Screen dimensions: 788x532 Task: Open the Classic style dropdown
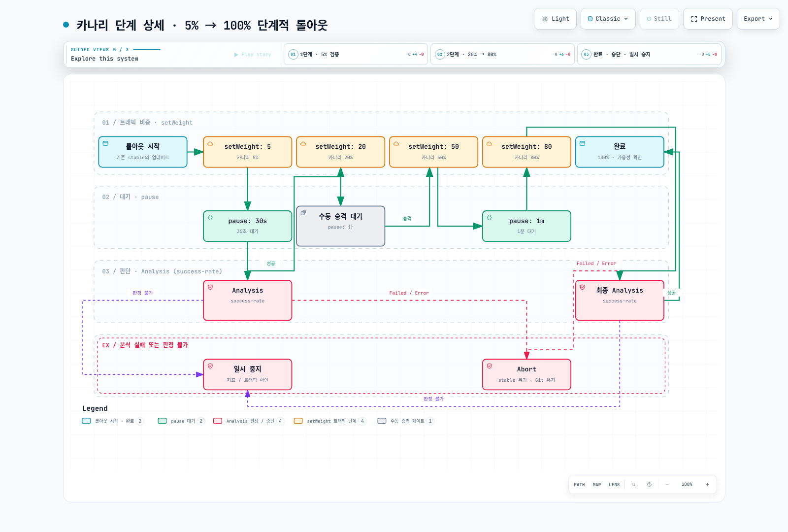[608, 19]
